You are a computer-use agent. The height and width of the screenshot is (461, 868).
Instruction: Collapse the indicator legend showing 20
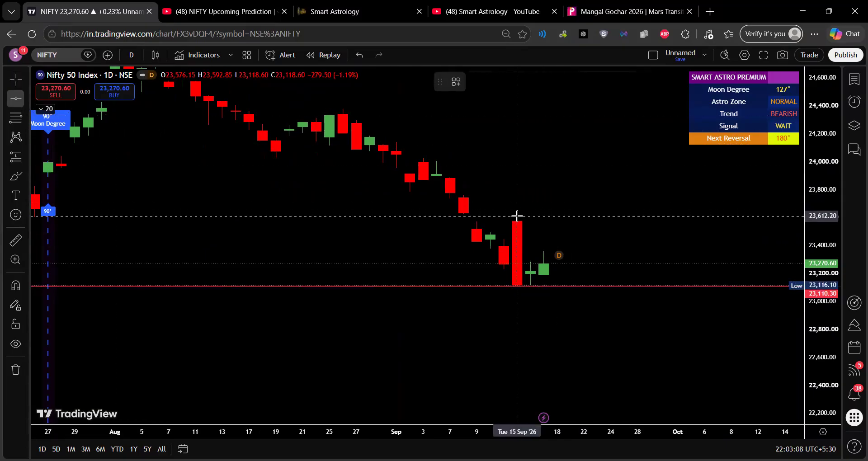(45, 109)
